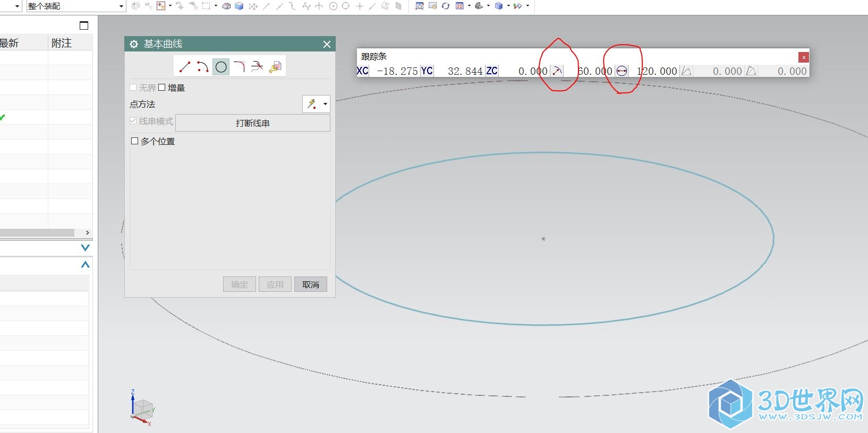Expand the selection filter dropdown arrow
The height and width of the screenshot is (433, 868).
pyautogui.click(x=170, y=6)
